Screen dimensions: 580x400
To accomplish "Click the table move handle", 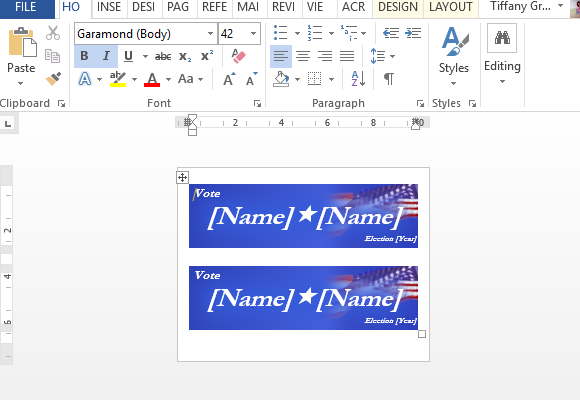I will (182, 178).
